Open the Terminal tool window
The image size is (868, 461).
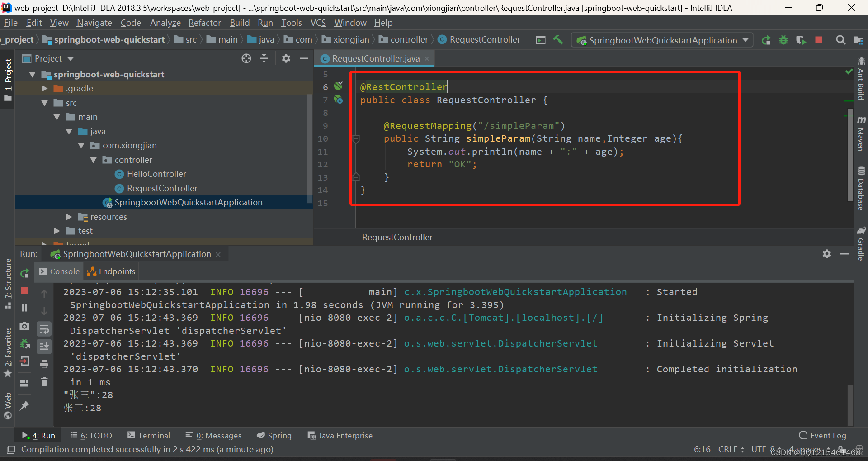click(149, 435)
